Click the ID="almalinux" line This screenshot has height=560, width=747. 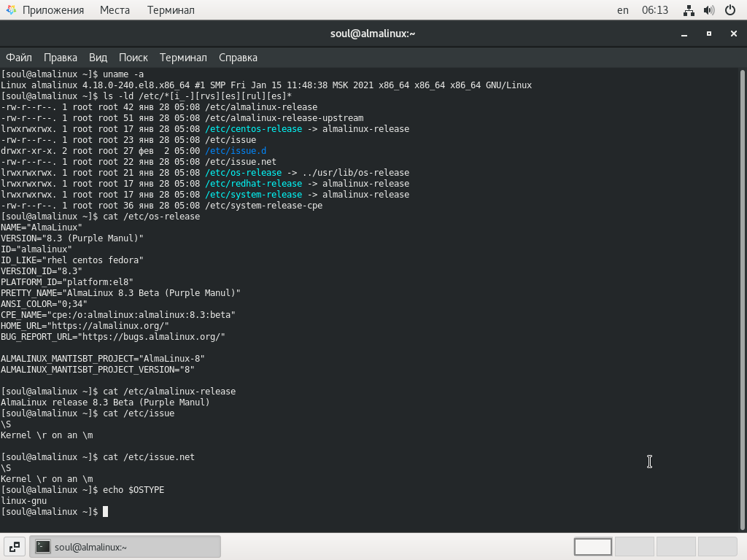click(x=36, y=249)
